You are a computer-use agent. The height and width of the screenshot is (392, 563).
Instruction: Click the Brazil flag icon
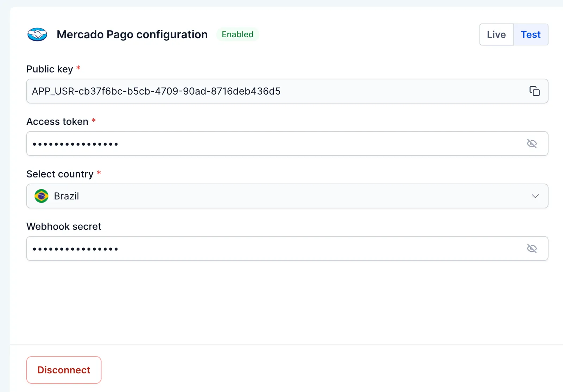coord(42,196)
